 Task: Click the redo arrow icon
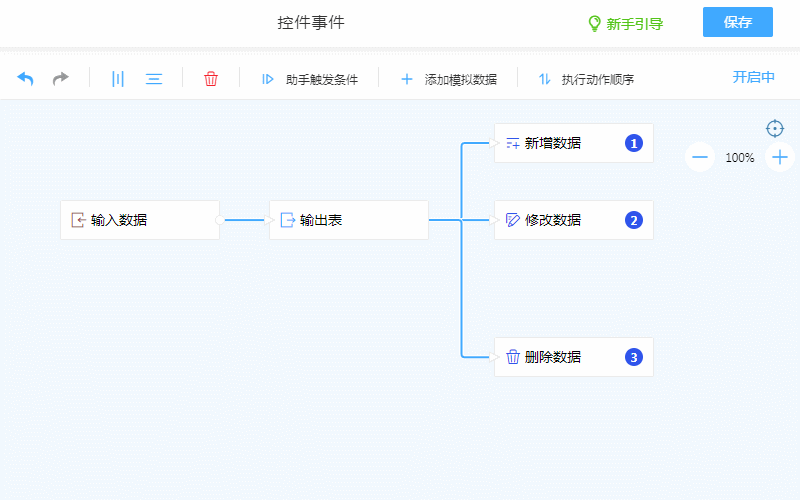pos(61,78)
